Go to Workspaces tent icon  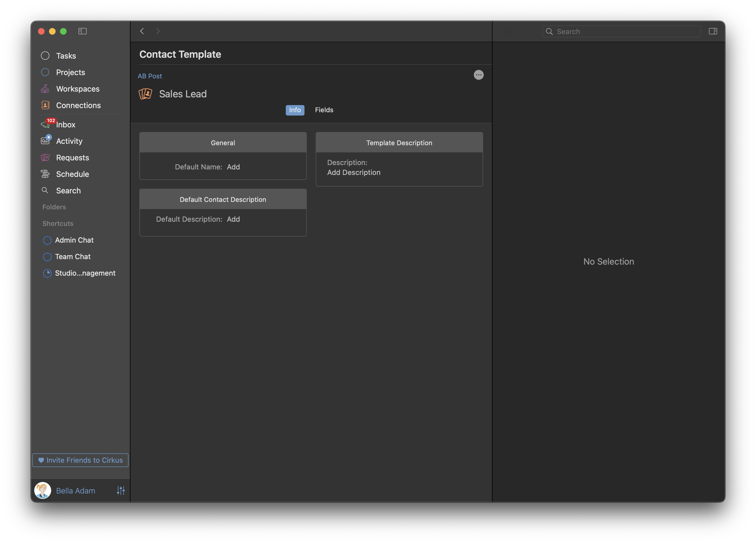pyautogui.click(x=45, y=89)
